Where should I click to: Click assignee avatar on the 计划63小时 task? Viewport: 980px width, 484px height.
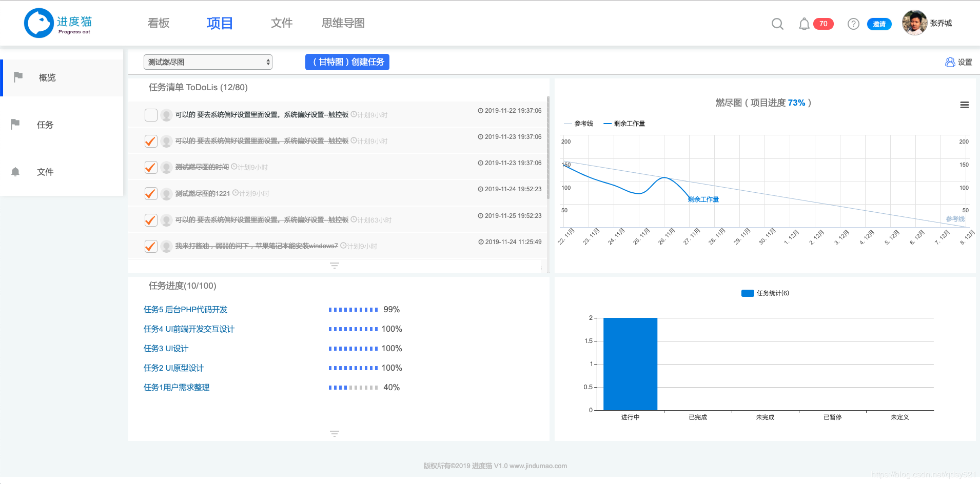point(166,220)
